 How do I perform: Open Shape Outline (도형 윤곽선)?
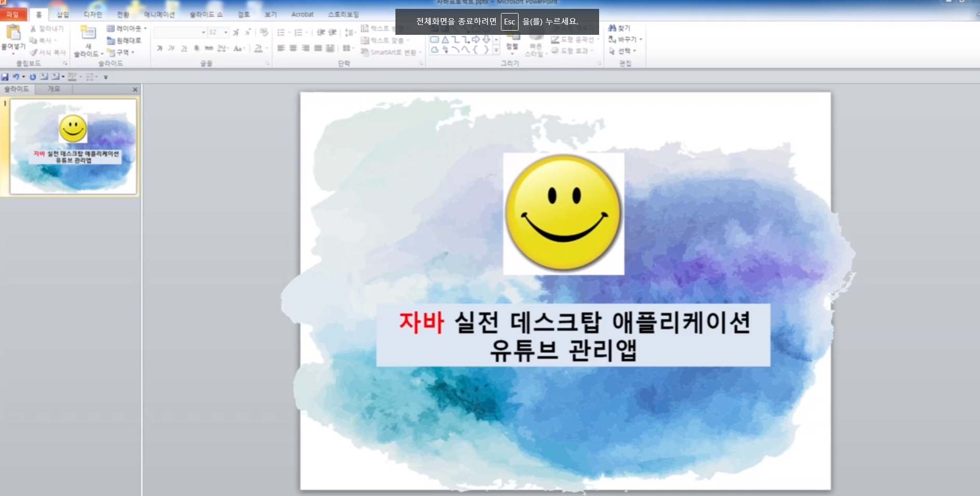(x=575, y=40)
